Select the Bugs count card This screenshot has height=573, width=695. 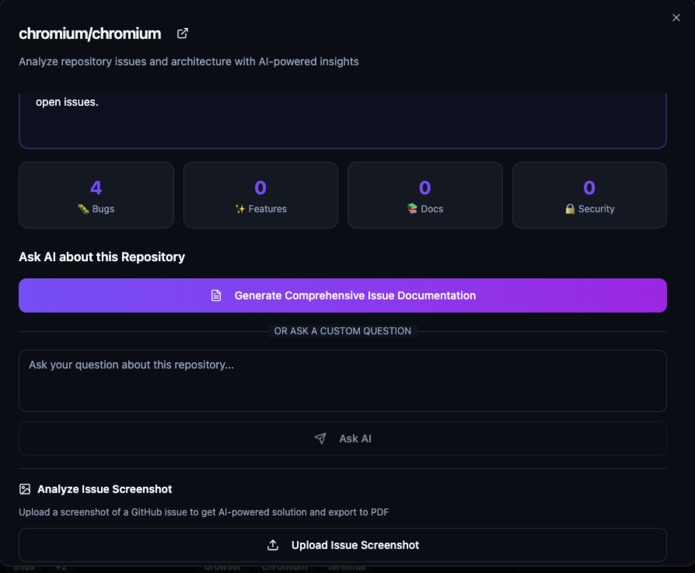(x=96, y=195)
